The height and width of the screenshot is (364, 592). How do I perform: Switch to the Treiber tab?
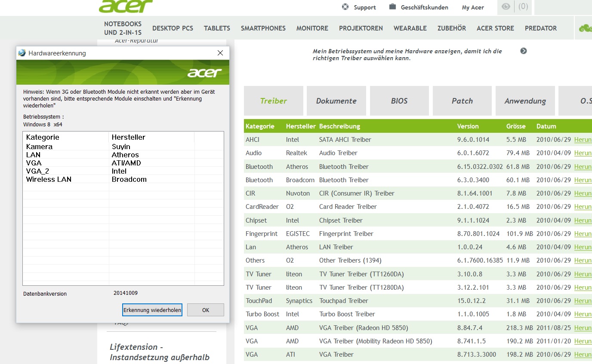(274, 101)
